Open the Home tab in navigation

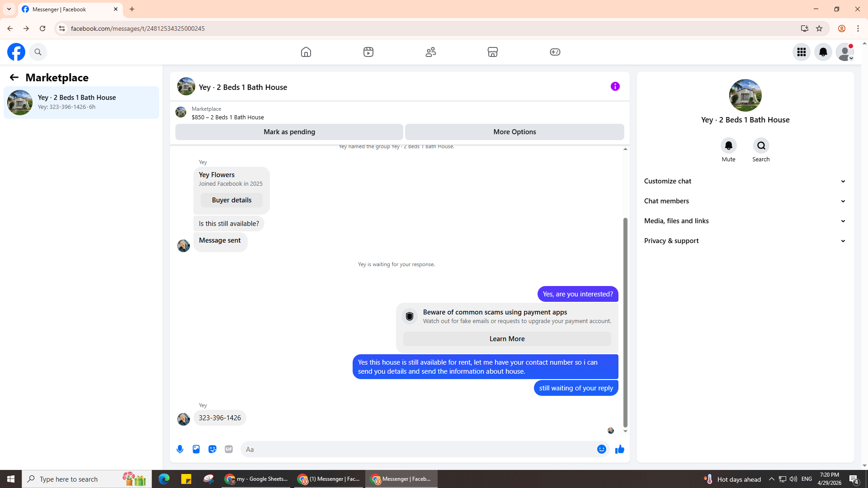point(306,52)
